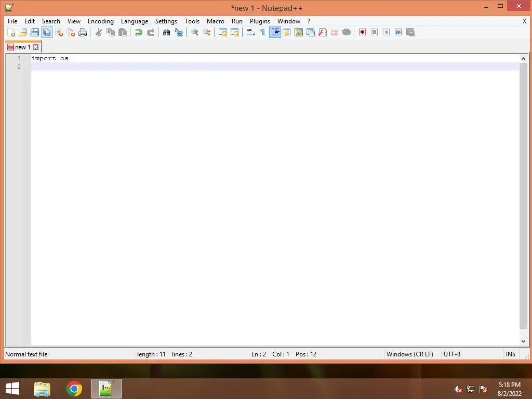Click 'Ln : 2' position in status bar

pos(259,354)
